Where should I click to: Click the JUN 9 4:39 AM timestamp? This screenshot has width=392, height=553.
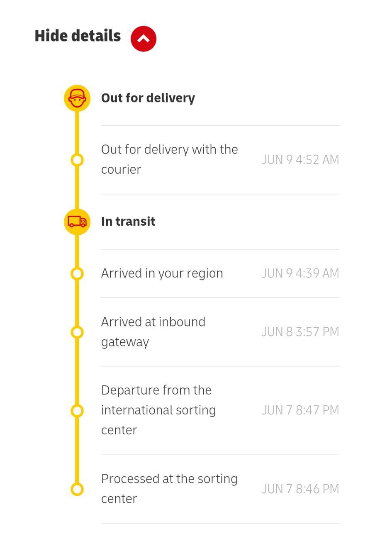(x=300, y=273)
